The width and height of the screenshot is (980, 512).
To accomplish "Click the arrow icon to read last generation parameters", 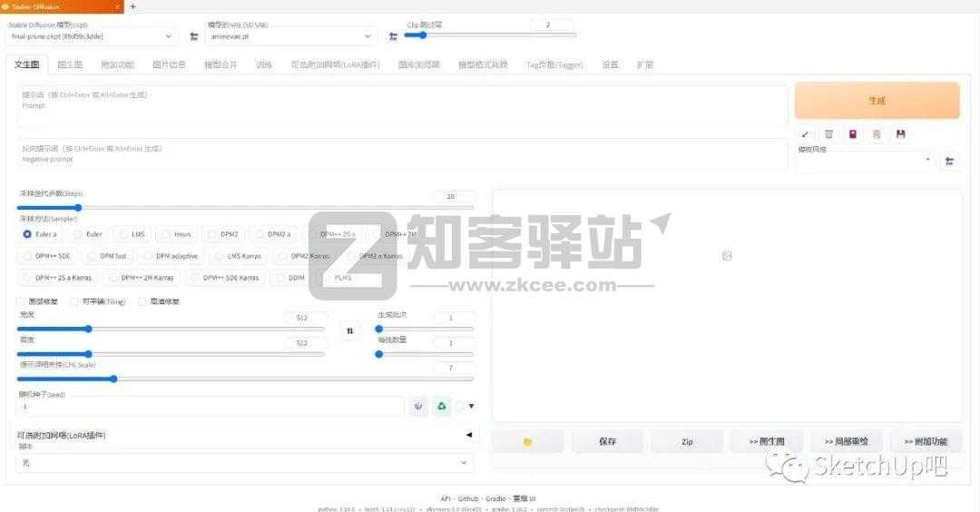I will click(805, 134).
